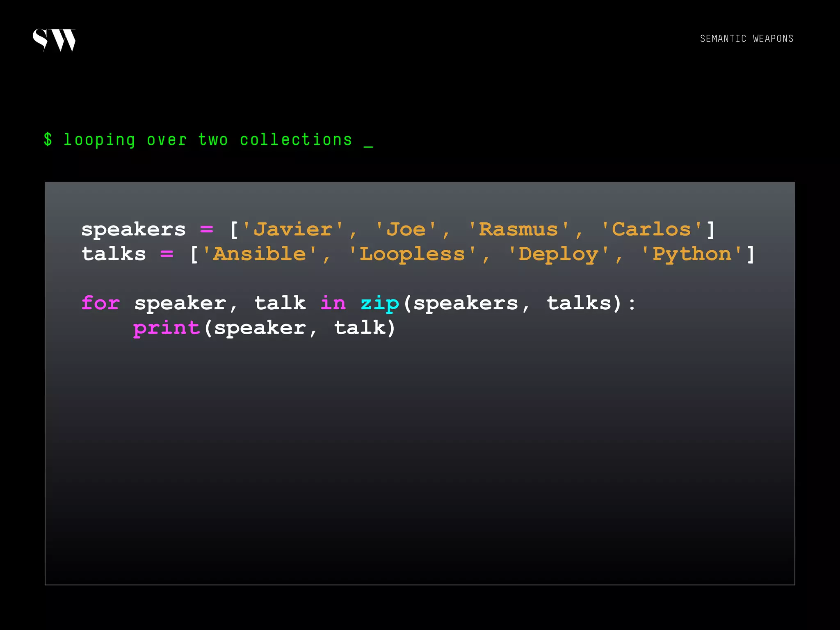Click the magenta 'print' keyword

point(167,328)
